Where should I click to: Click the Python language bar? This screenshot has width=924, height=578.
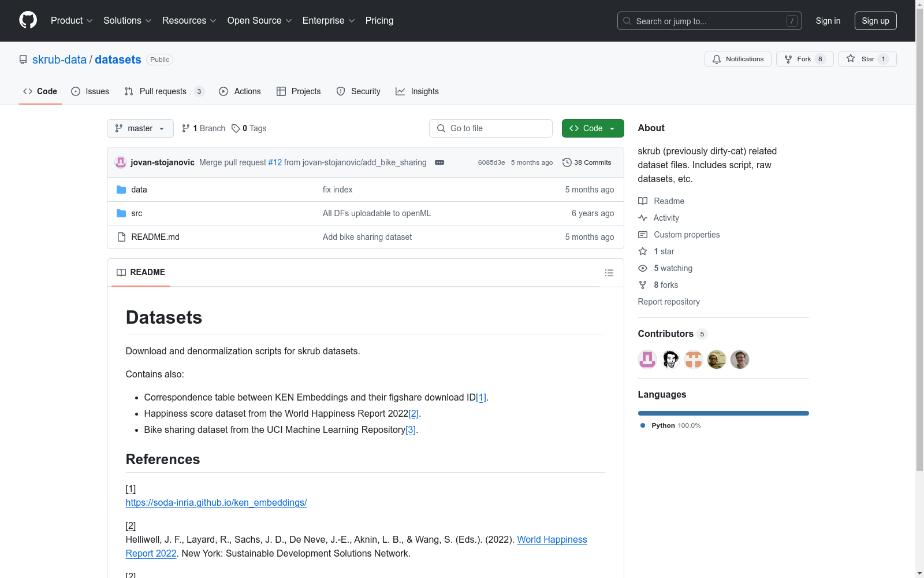(x=724, y=413)
